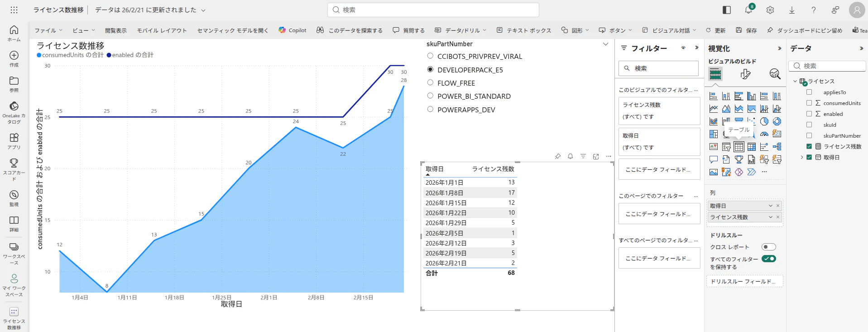Viewport: 868px width, 332px height.
Task: Open Copilot from the toolbar
Action: (x=293, y=30)
